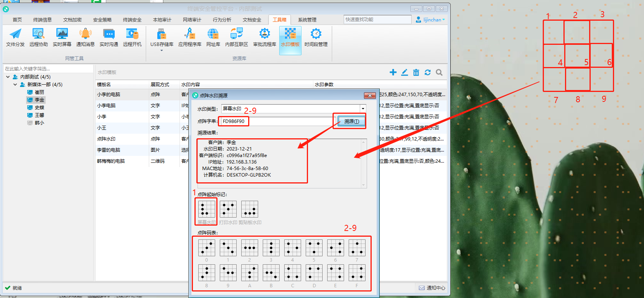Open 时间段管理 time period management
644x298 pixels.
(x=316, y=38)
